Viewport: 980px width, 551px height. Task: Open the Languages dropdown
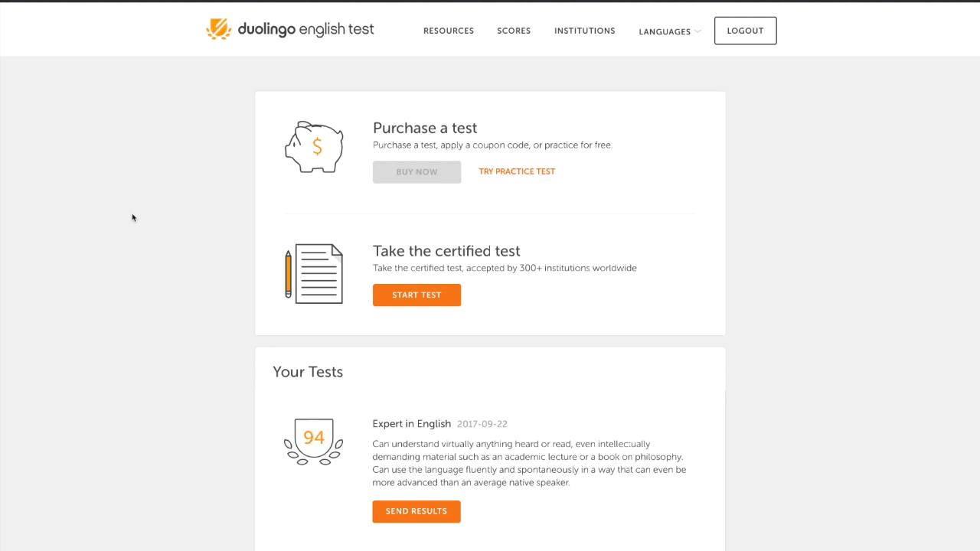[665, 31]
